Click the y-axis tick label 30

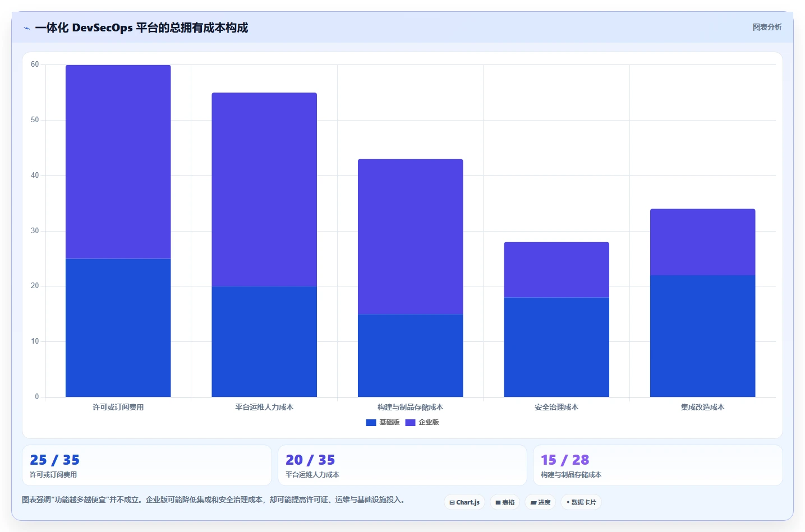pos(35,231)
